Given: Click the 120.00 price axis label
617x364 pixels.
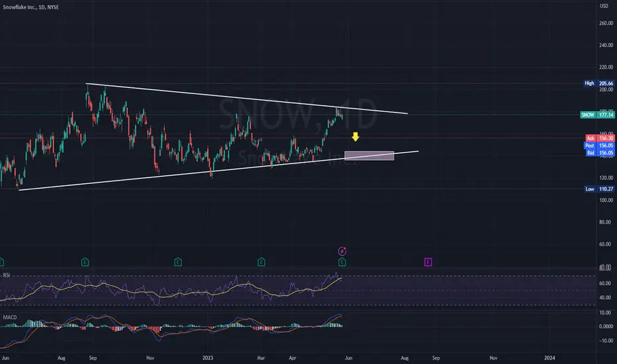Looking at the screenshot, I should pyautogui.click(x=606, y=178).
